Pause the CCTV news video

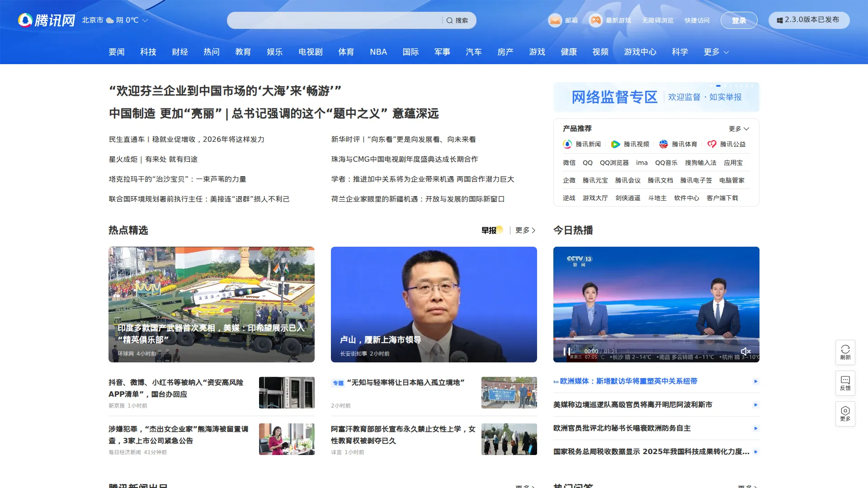coord(566,352)
